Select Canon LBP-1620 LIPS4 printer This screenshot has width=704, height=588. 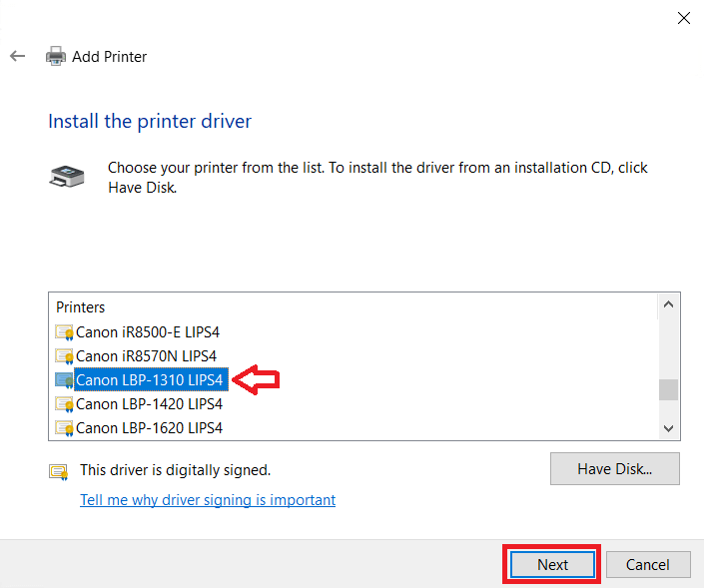(x=149, y=428)
